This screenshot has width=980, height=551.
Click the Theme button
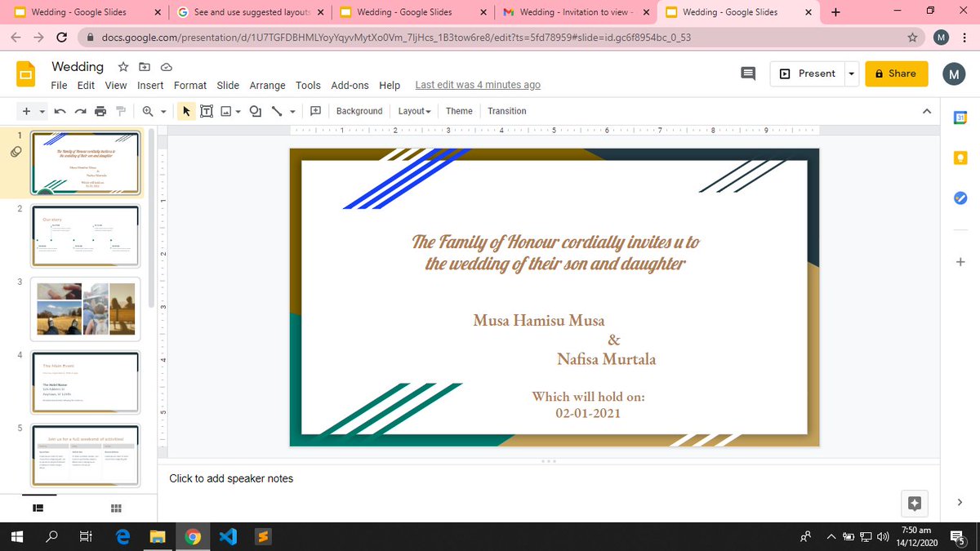click(x=459, y=111)
